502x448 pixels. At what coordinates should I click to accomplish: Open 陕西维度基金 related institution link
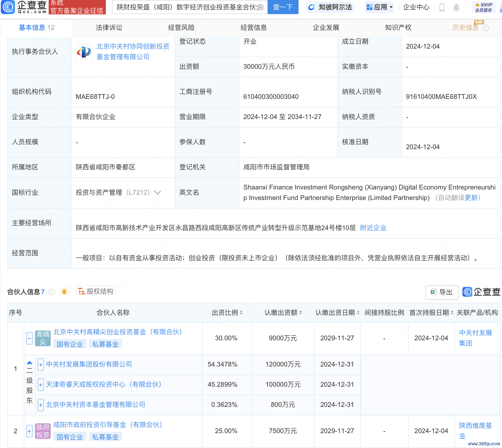(x=475, y=431)
